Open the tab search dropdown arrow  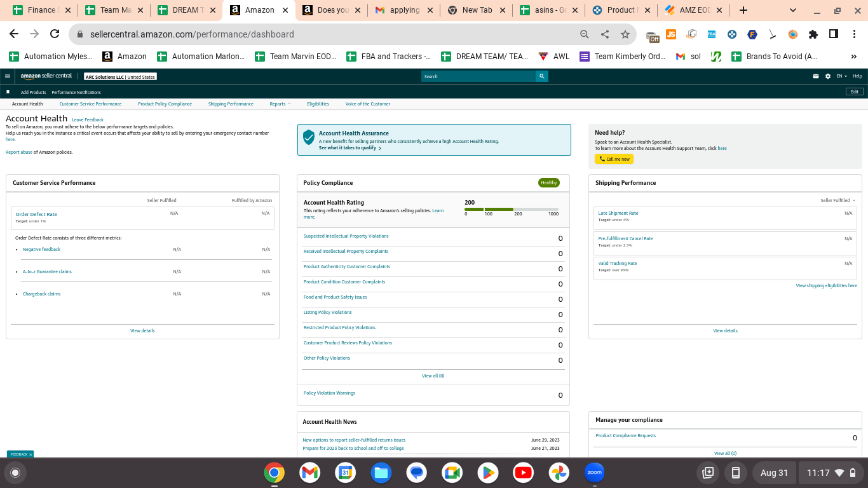793,10
